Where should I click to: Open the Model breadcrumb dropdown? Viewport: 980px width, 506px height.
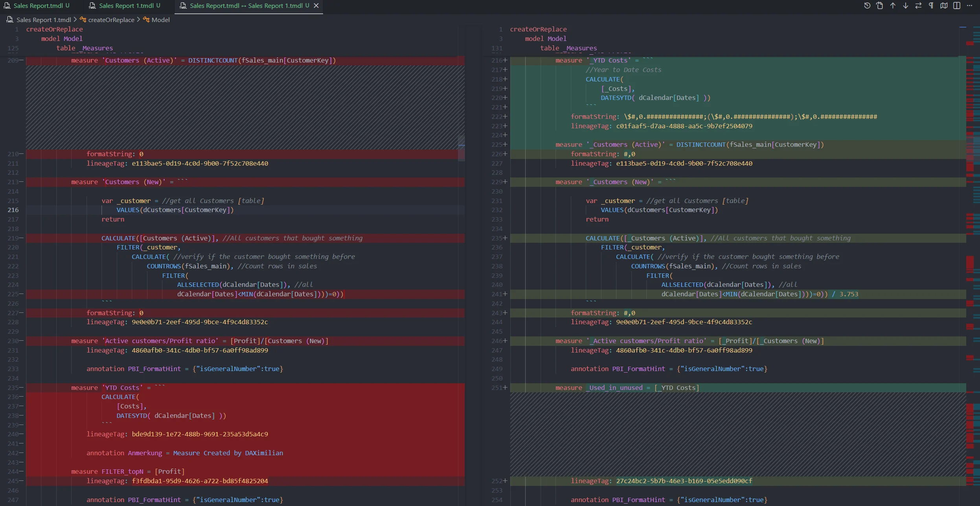click(161, 20)
